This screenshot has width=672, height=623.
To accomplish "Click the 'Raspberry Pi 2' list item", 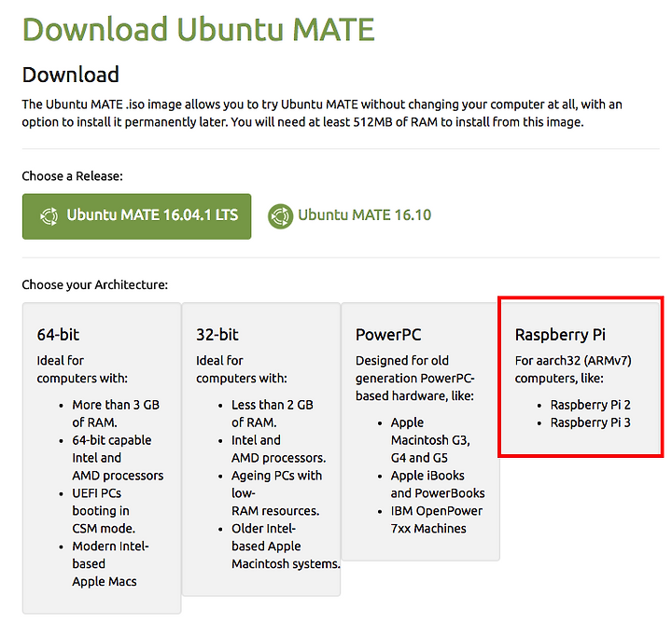I will coord(590,405).
